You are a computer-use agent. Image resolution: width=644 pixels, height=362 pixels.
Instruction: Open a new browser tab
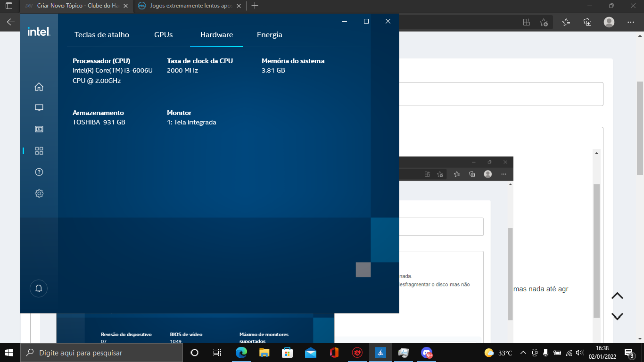pyautogui.click(x=255, y=6)
